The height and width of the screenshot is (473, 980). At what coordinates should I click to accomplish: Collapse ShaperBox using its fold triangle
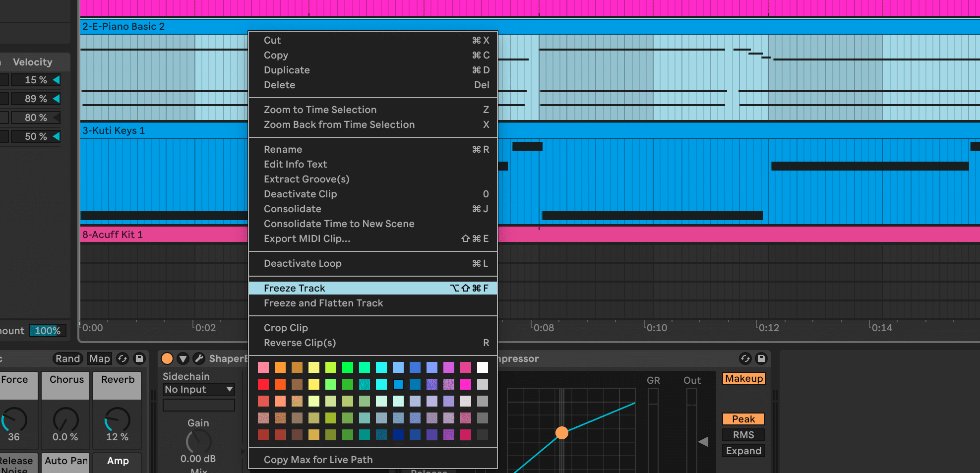183,358
